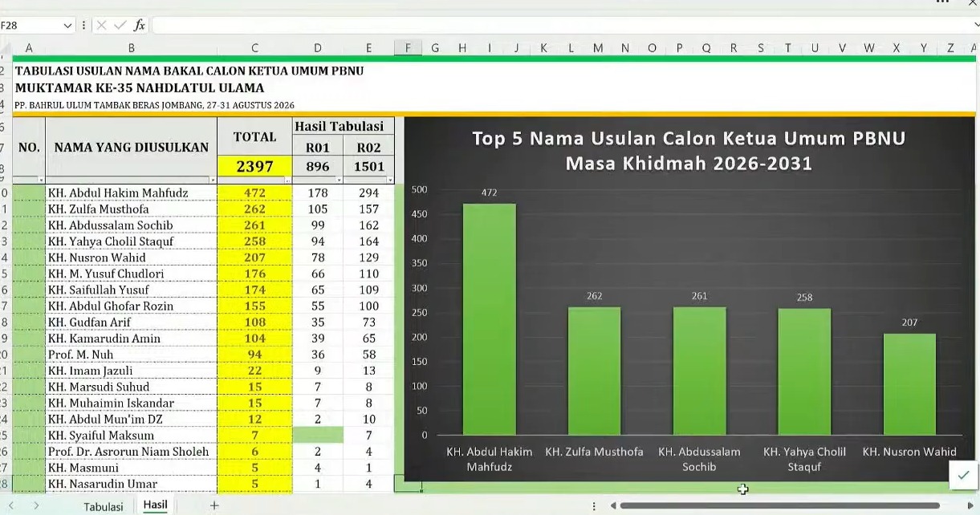The width and height of the screenshot is (980, 515).
Task: Select column C header
Action: coord(254,48)
